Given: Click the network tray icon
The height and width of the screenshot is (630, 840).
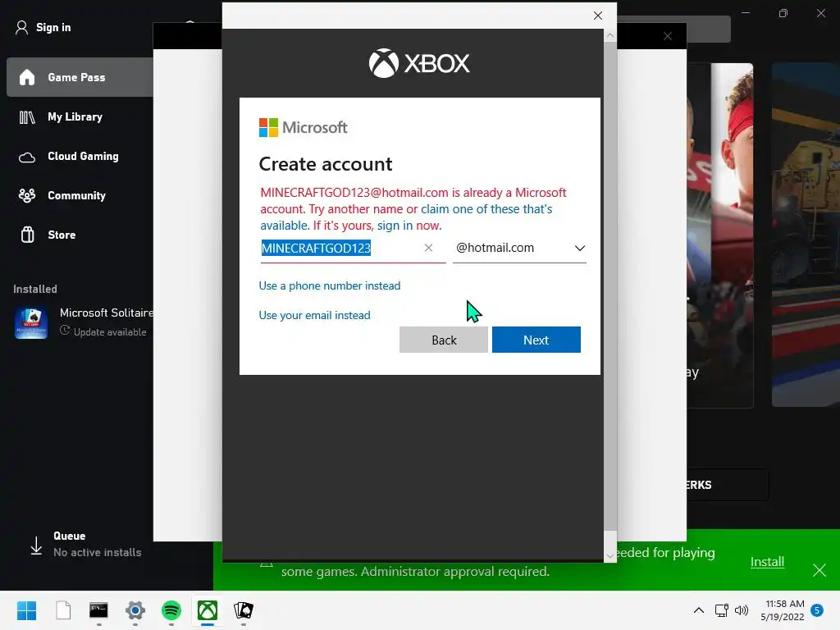Looking at the screenshot, I should point(722,610).
